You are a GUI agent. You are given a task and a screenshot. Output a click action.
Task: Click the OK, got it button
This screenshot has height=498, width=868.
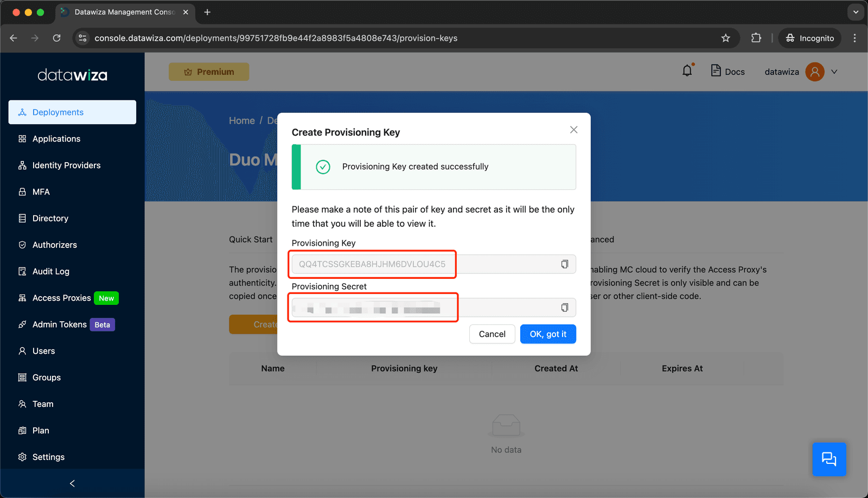coord(548,334)
